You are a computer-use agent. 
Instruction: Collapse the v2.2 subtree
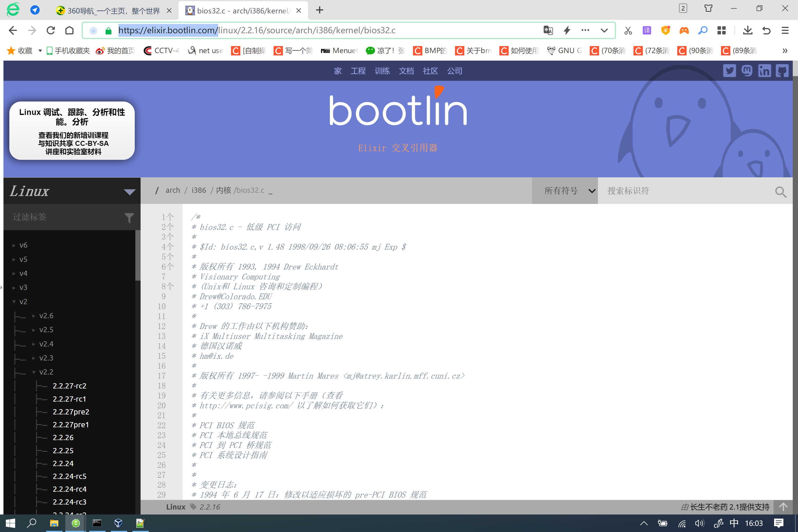(x=43, y=372)
